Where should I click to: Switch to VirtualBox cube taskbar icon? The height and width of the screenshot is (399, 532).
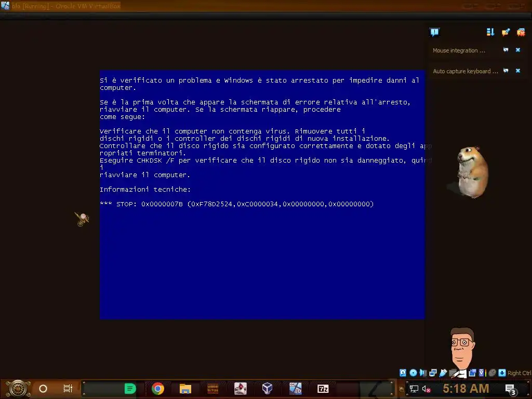tap(268, 389)
